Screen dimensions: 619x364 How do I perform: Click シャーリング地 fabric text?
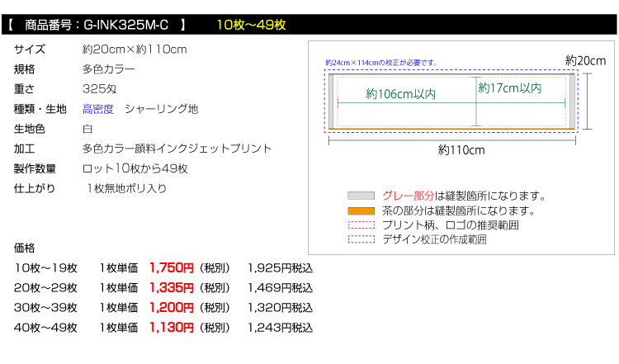click(161, 109)
